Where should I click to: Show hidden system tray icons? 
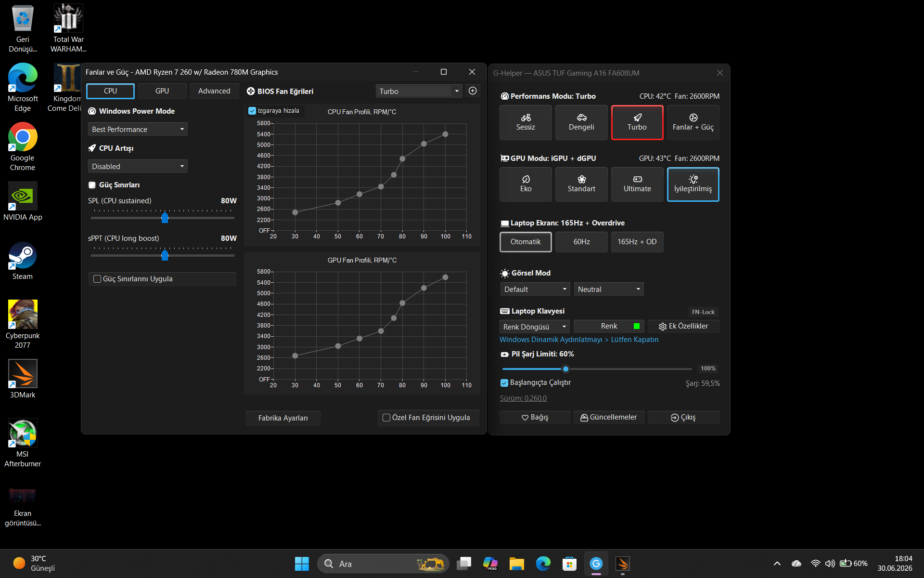pos(777,564)
